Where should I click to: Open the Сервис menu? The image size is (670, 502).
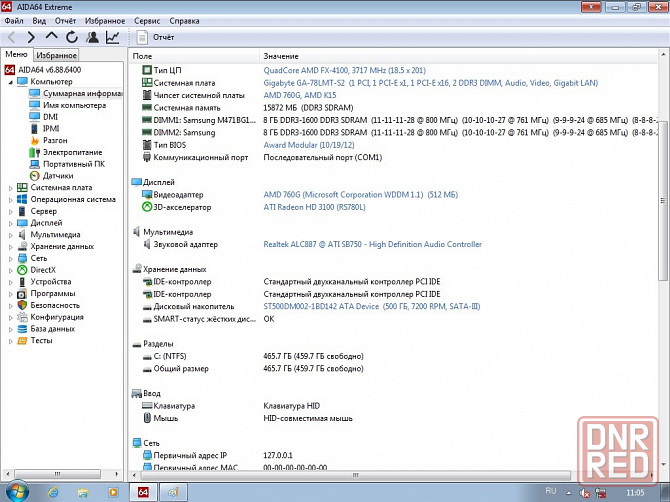147,21
